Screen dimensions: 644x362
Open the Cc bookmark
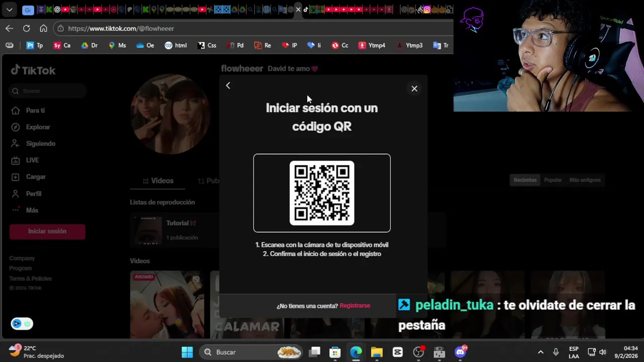pyautogui.click(x=340, y=45)
